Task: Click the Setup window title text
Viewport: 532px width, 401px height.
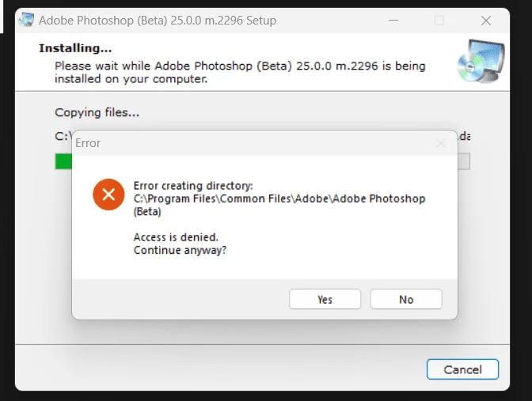Action: [158, 21]
